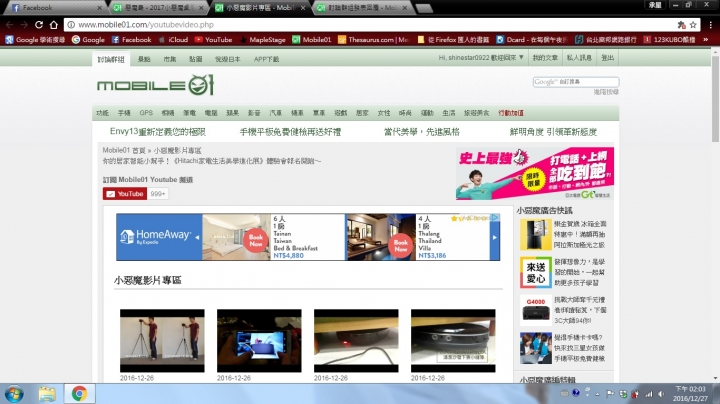
Task: Open the Dcard bookmark
Action: (532, 39)
